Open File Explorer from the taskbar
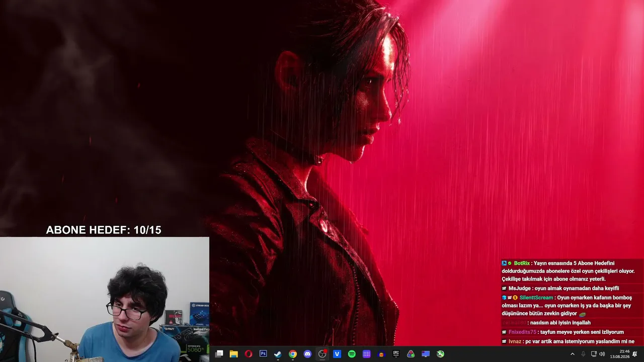The image size is (644, 362). tap(233, 354)
